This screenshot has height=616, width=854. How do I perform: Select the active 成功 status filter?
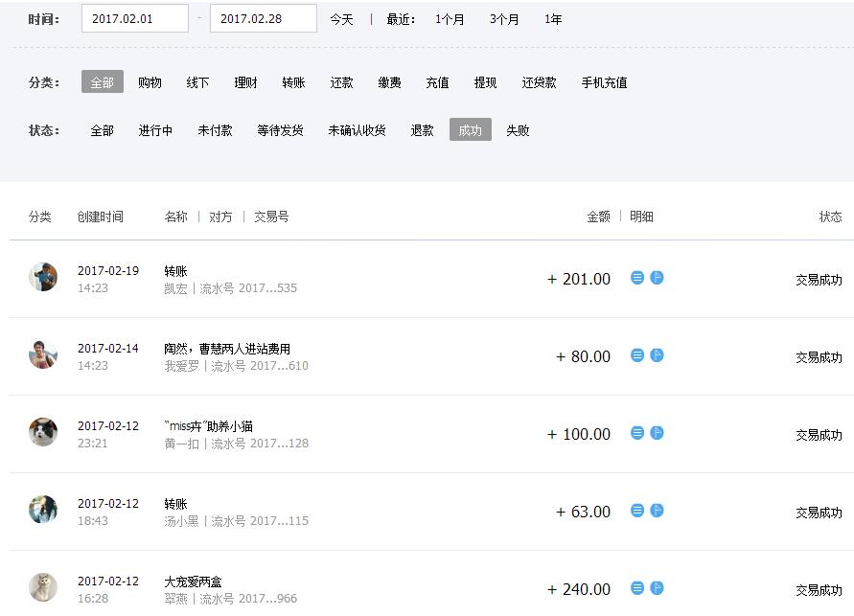[x=470, y=130]
